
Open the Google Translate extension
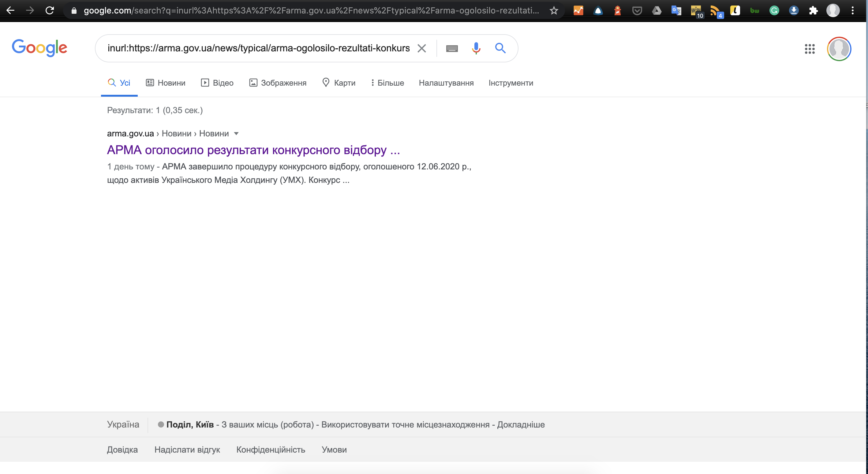(676, 11)
